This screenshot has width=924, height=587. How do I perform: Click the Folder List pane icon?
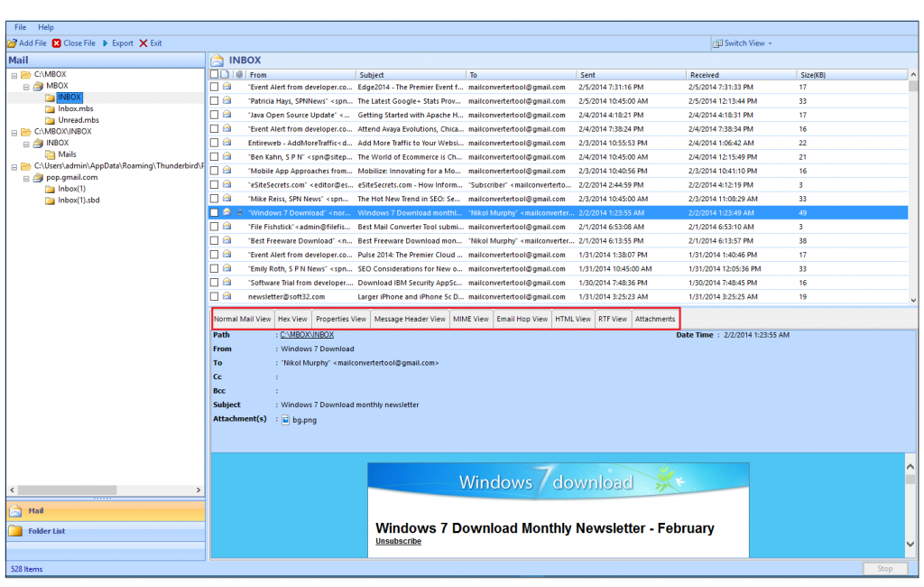pos(16,532)
